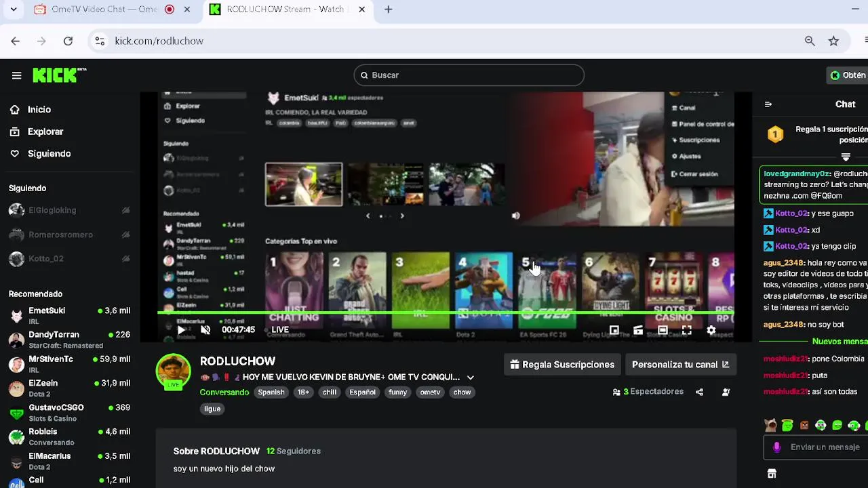Select the 18+ tag
Image resolution: width=868 pixels, height=488 pixels.
(x=303, y=392)
